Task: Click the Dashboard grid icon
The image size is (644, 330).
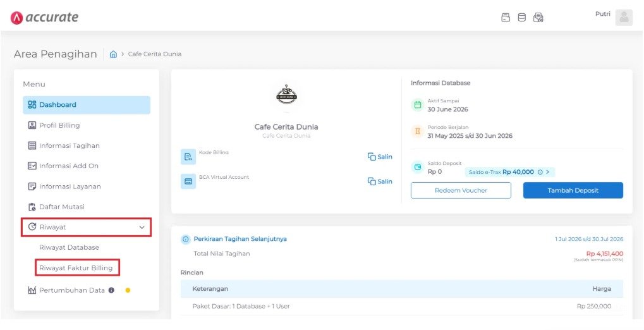Action: 32,105
